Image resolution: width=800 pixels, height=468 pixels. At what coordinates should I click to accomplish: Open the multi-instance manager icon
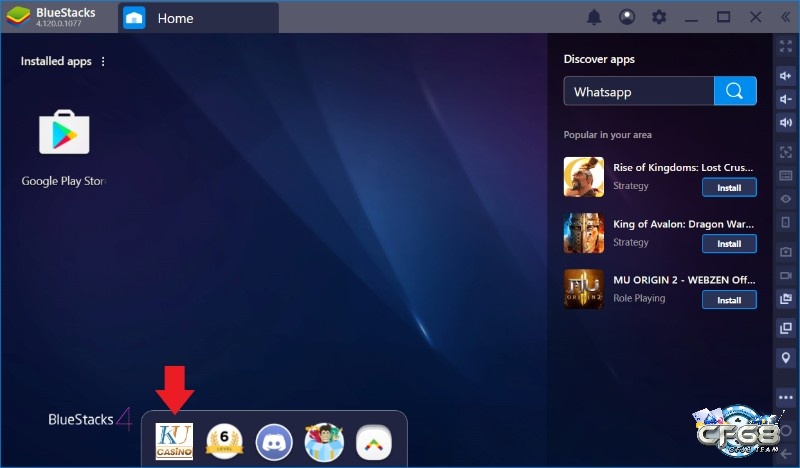pos(786,328)
